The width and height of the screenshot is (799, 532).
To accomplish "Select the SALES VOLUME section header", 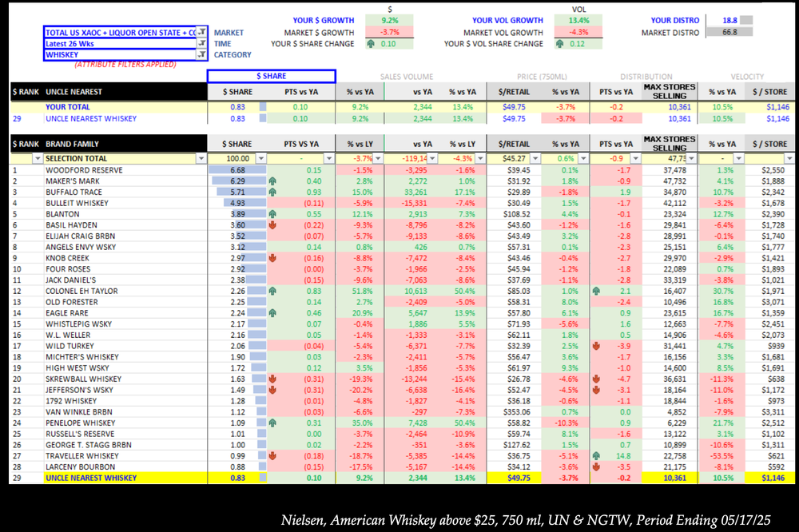I will pos(407,77).
